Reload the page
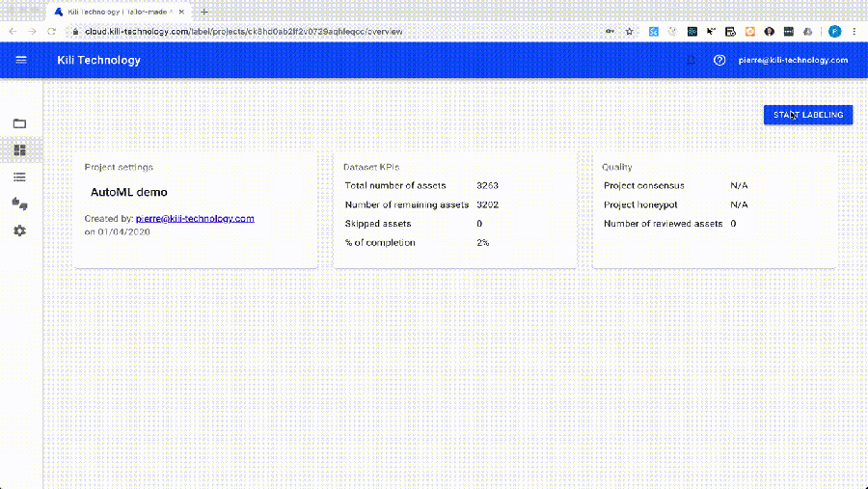The height and width of the screenshot is (489, 868). pos(51,32)
